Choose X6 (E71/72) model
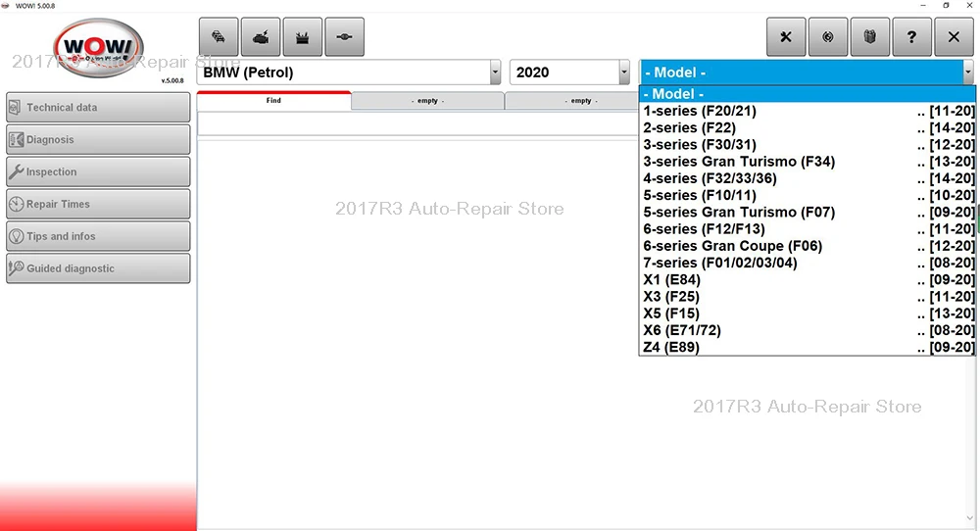Image resolution: width=980 pixels, height=531 pixels. (807, 330)
